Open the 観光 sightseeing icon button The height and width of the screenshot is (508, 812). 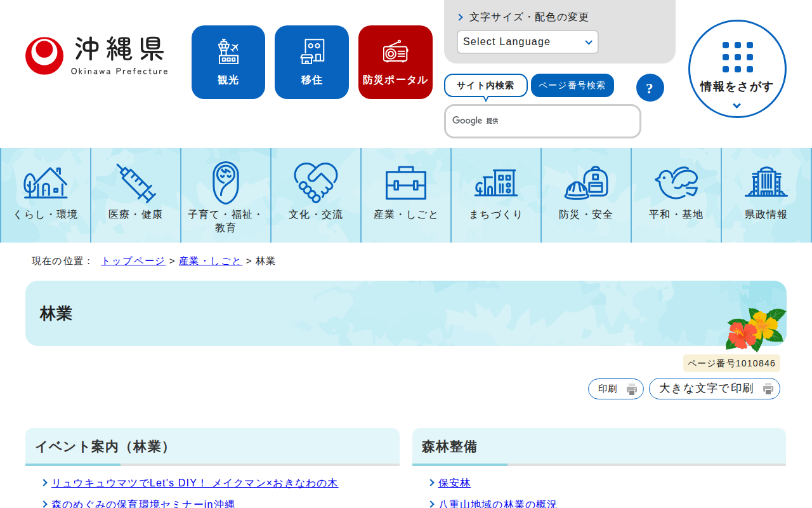228,62
